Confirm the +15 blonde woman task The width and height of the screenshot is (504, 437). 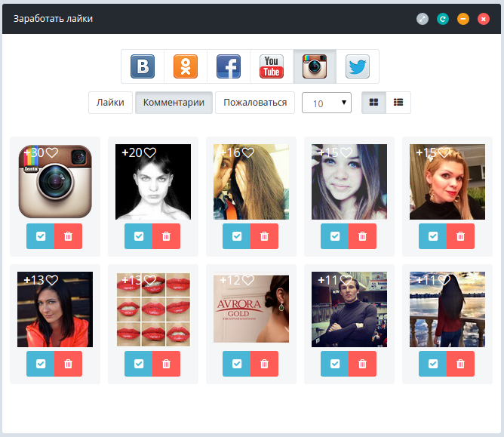coord(432,236)
